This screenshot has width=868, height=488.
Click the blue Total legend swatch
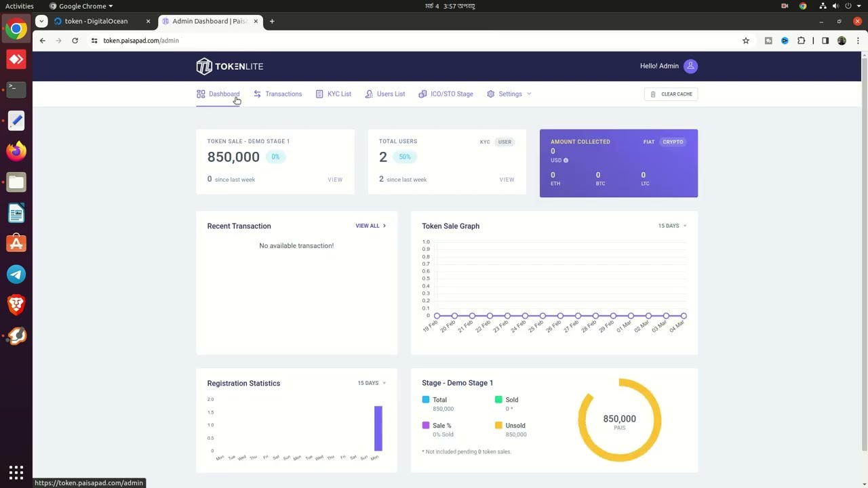pos(426,400)
